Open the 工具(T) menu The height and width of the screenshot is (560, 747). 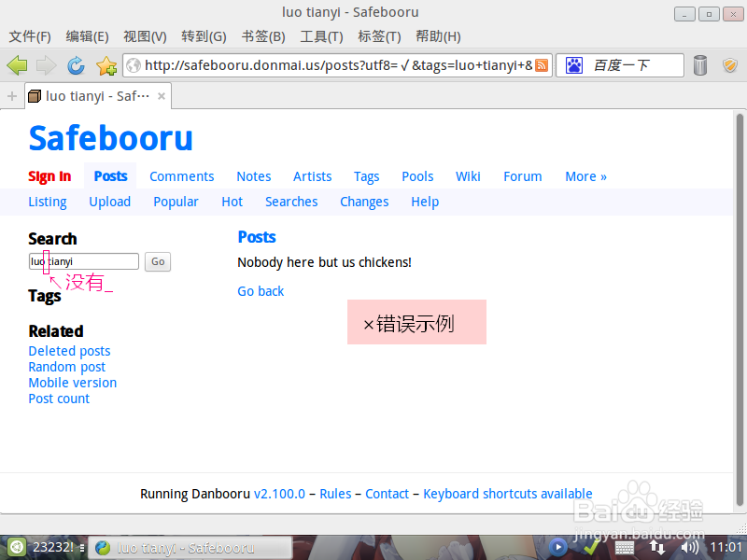(321, 36)
